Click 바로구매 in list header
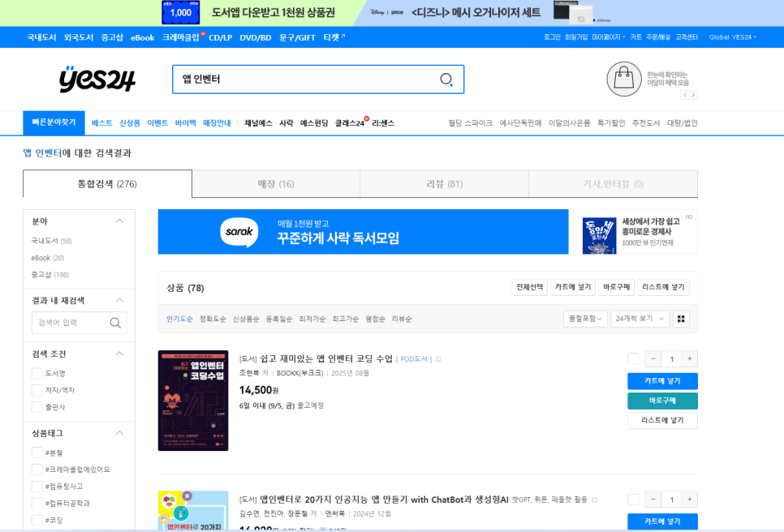 [617, 287]
